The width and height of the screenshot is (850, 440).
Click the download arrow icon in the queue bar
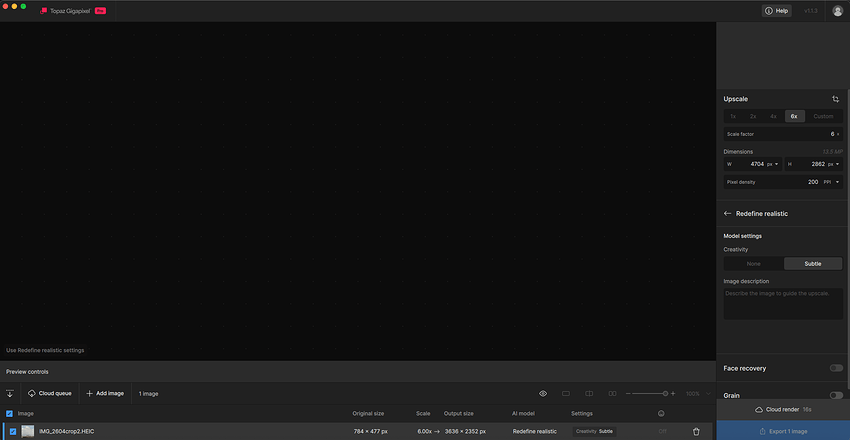[x=10, y=393]
